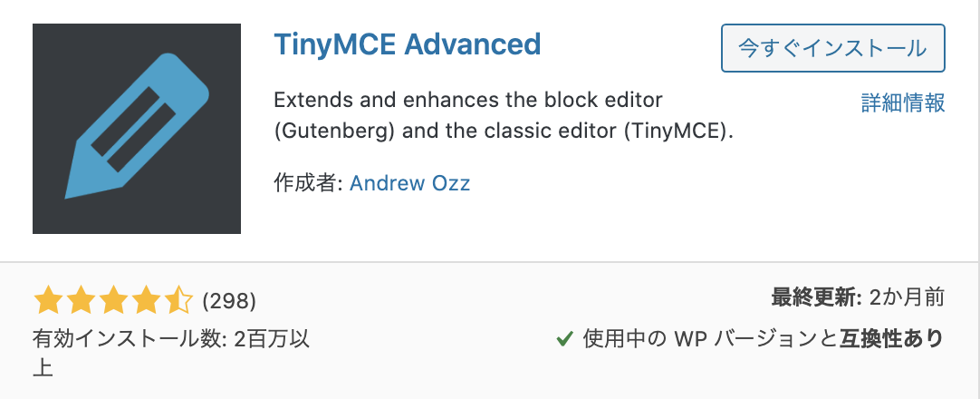Open the TinyMCE Advanced title link

(407, 44)
